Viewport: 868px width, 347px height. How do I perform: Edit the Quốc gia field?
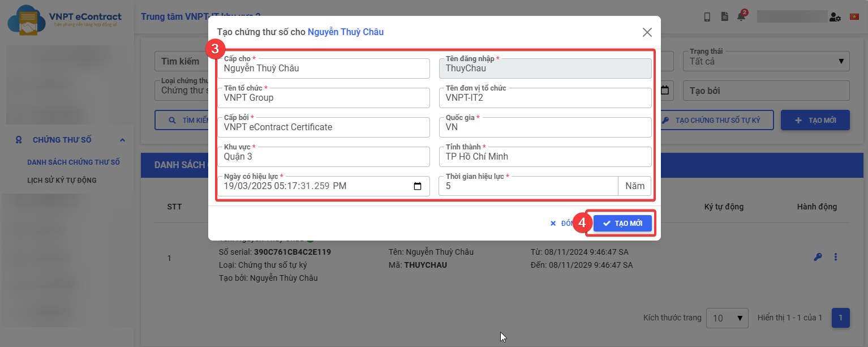[x=545, y=127]
